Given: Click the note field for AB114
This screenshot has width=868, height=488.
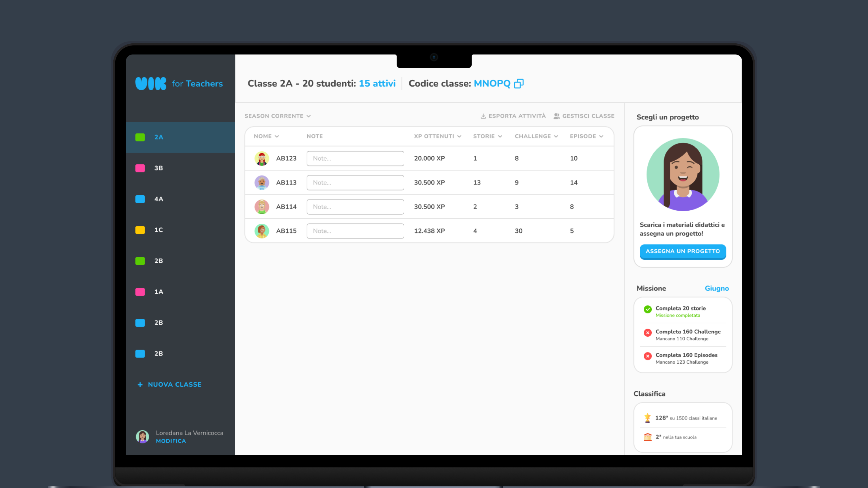Looking at the screenshot, I should 355,207.
